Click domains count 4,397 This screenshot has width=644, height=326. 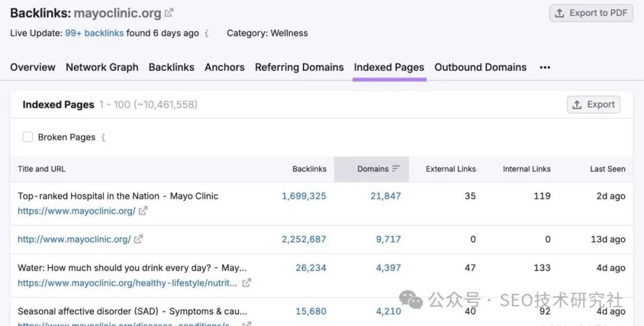(389, 268)
